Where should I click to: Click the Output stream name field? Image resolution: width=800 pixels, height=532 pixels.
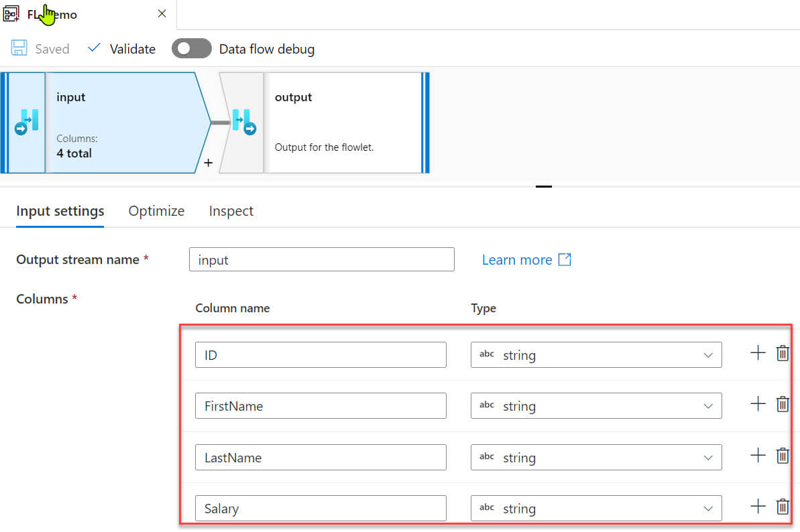[322, 260]
